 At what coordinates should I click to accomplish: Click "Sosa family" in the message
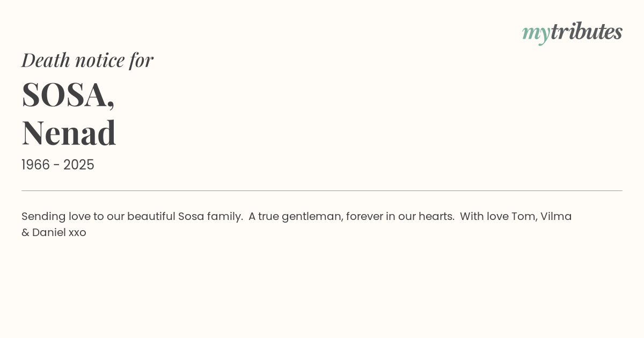point(210,217)
